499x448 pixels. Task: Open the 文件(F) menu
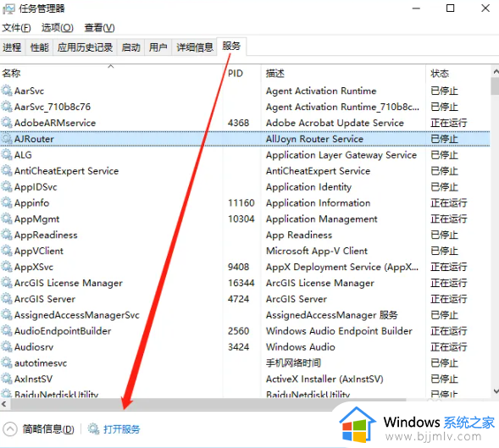tap(17, 28)
